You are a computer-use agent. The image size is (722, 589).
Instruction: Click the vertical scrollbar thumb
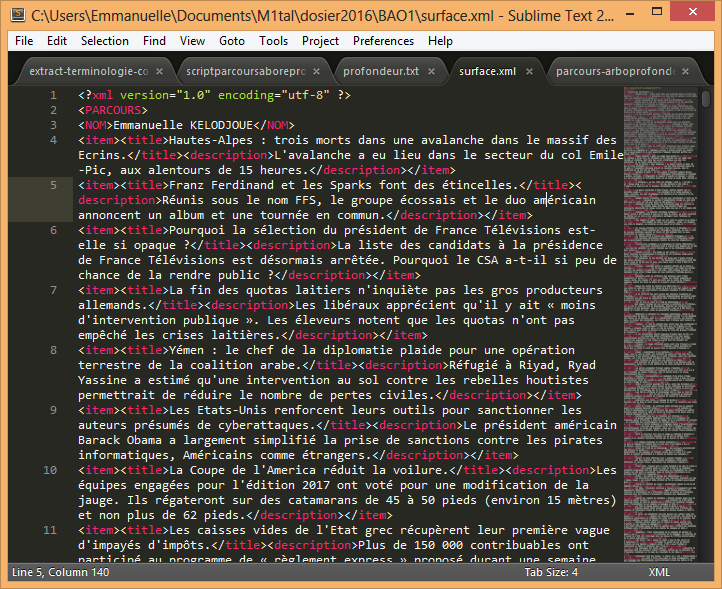(x=706, y=99)
